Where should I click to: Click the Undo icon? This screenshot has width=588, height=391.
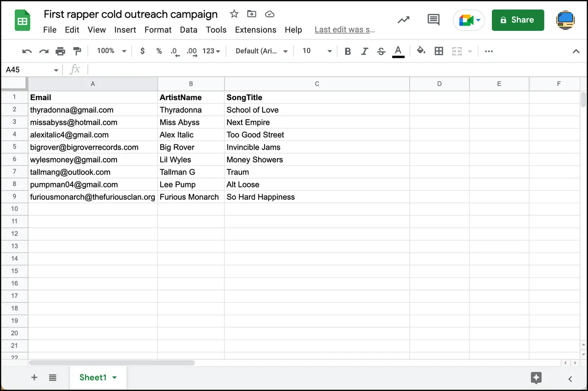[x=27, y=51]
